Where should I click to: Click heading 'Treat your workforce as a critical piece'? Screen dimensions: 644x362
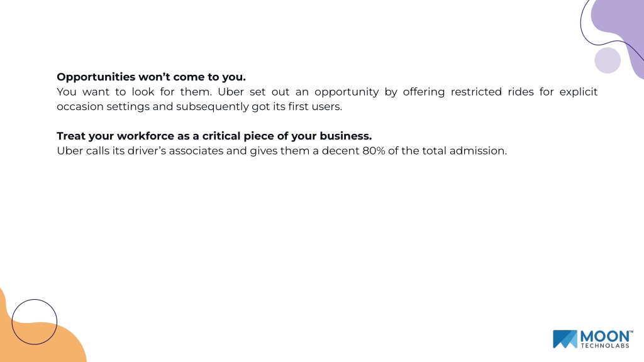point(214,136)
